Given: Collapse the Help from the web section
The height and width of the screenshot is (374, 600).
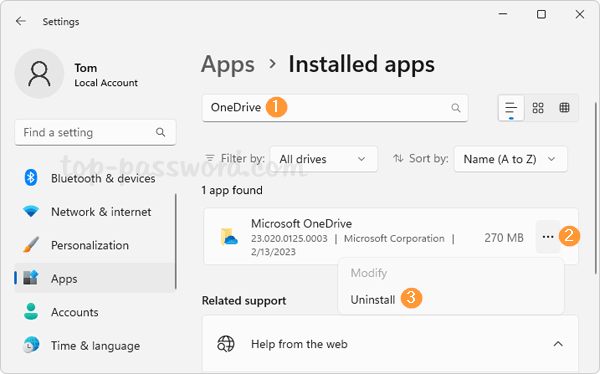Looking at the screenshot, I should [x=558, y=344].
